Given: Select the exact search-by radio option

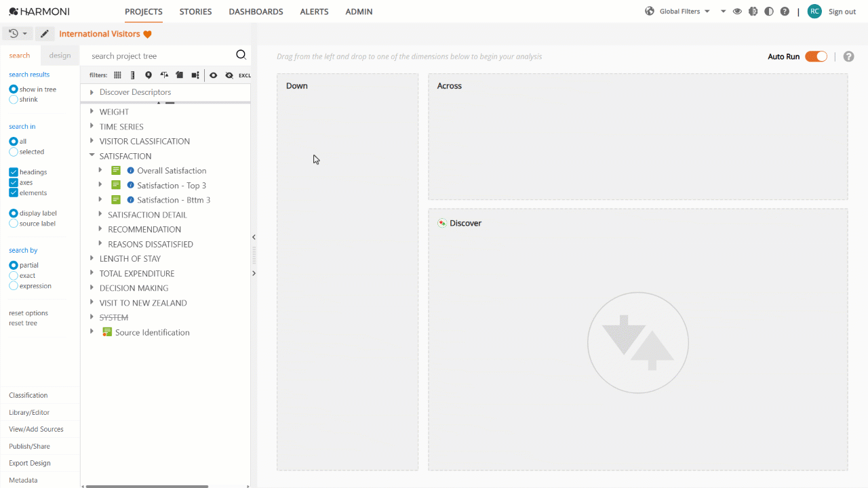Looking at the screenshot, I should (14, 276).
